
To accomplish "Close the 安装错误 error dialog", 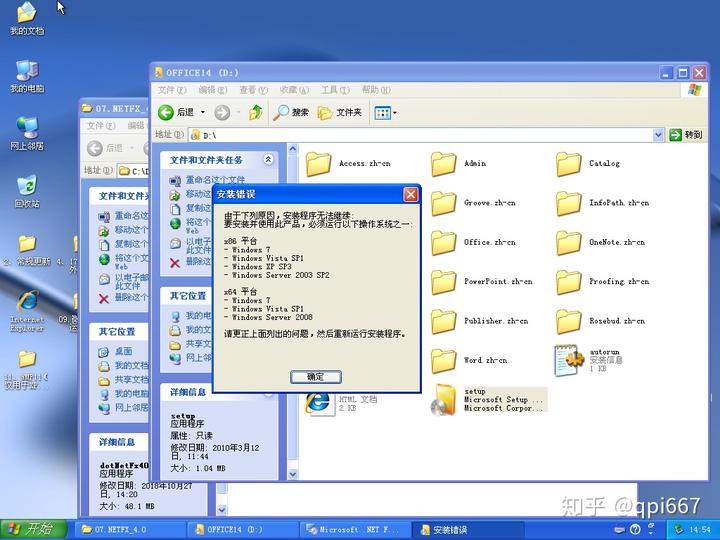I will point(411,195).
